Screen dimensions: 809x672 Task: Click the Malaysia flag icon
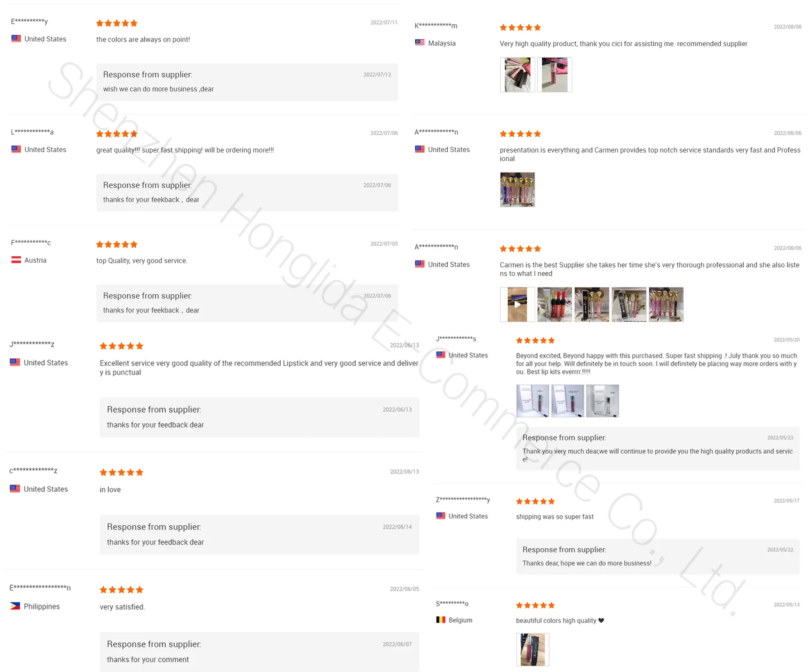(x=420, y=43)
